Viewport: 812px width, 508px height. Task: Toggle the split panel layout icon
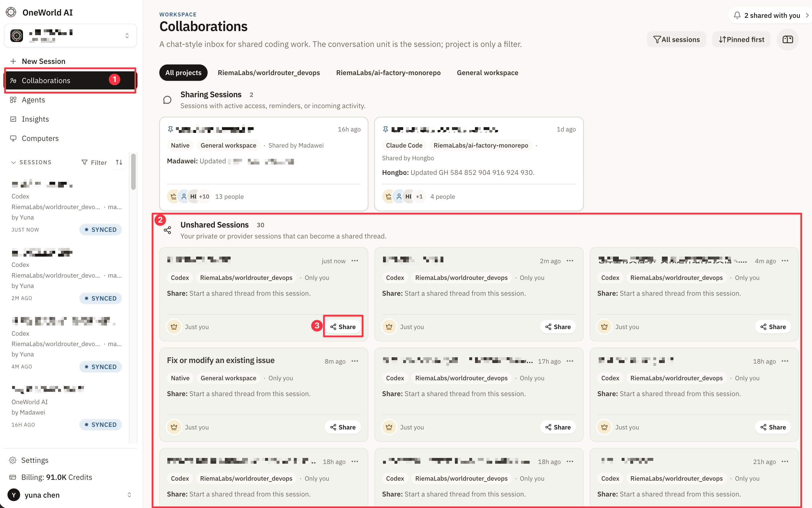pos(788,40)
